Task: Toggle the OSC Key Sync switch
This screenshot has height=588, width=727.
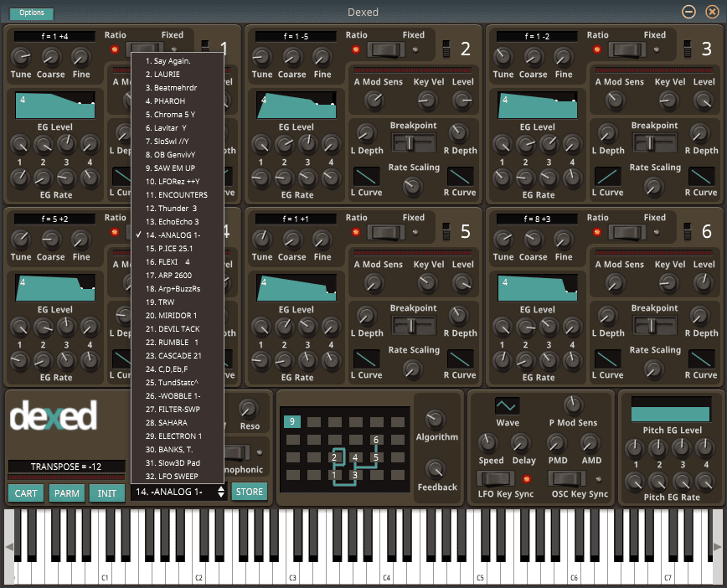Action: pyautogui.click(x=567, y=478)
